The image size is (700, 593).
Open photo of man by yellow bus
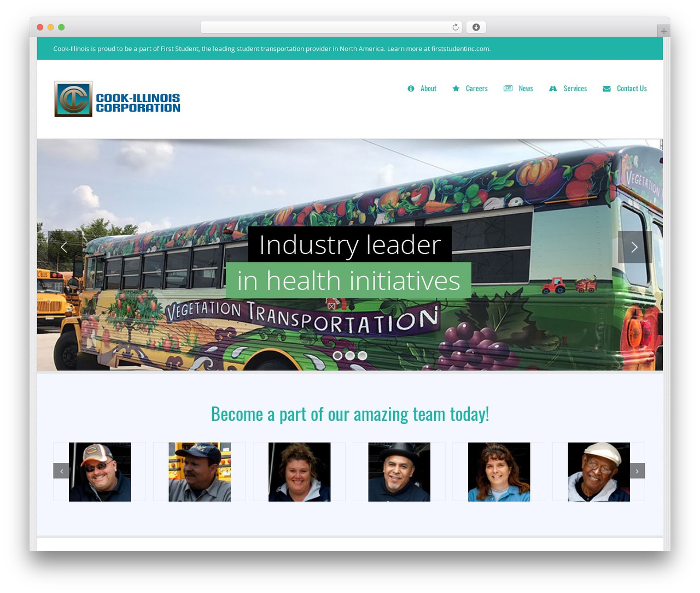point(200,472)
